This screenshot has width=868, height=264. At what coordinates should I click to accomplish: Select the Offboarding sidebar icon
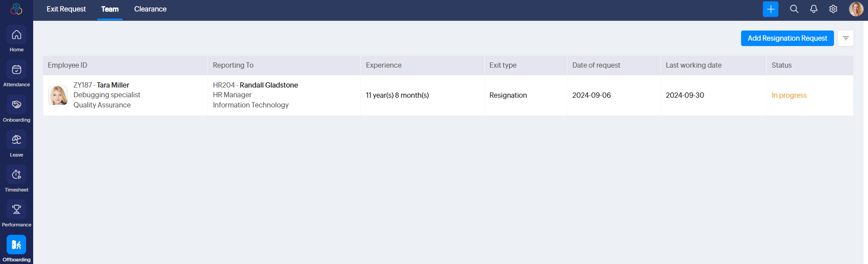click(x=16, y=245)
